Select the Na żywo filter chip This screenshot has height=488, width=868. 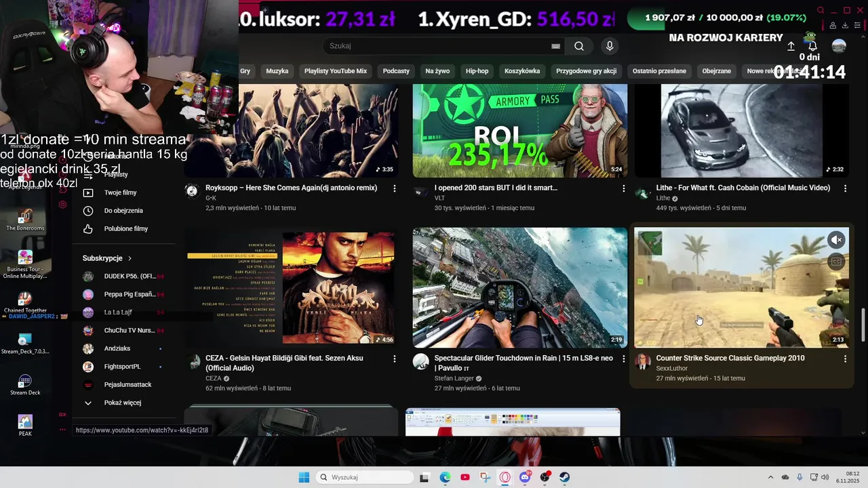pyautogui.click(x=437, y=70)
